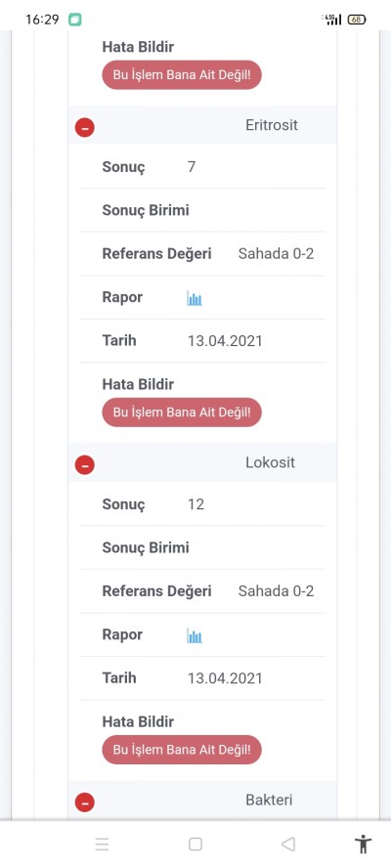The width and height of the screenshot is (391, 868).
Task: Click topmost 'Bu İşlem Bana Ait Değil!' button
Action: pyautogui.click(x=182, y=74)
